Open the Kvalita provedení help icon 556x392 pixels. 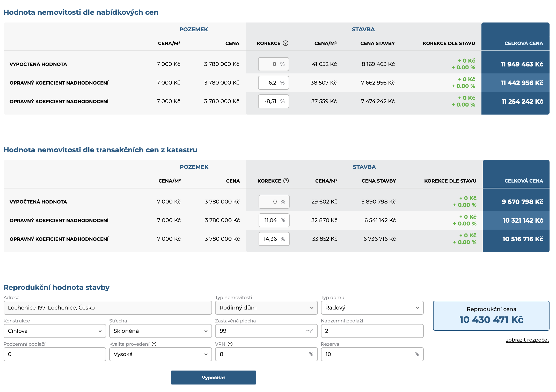[x=154, y=344]
